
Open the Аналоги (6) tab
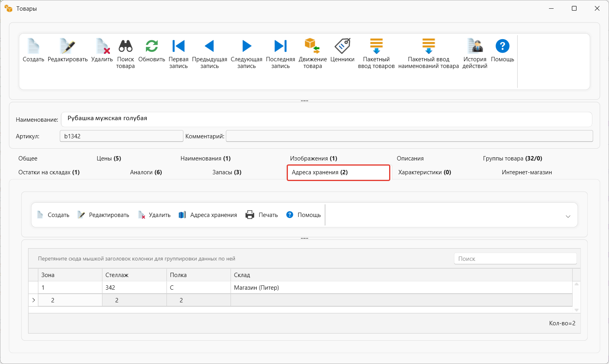(x=146, y=172)
